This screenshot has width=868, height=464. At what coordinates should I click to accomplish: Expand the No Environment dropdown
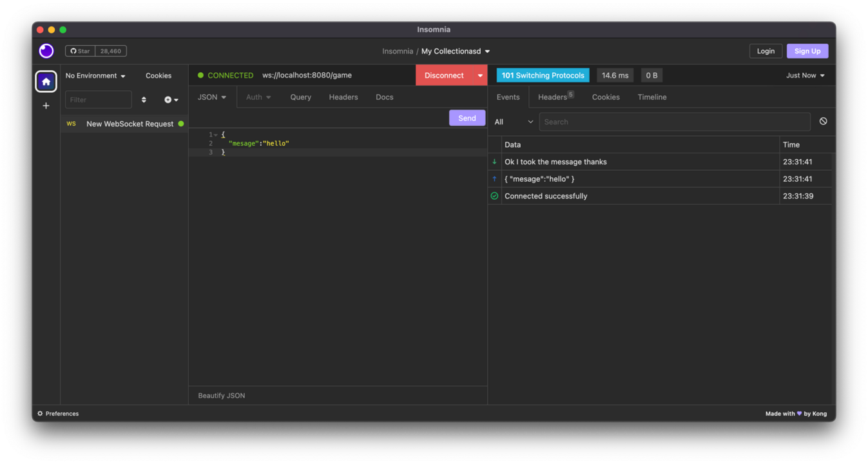click(95, 76)
